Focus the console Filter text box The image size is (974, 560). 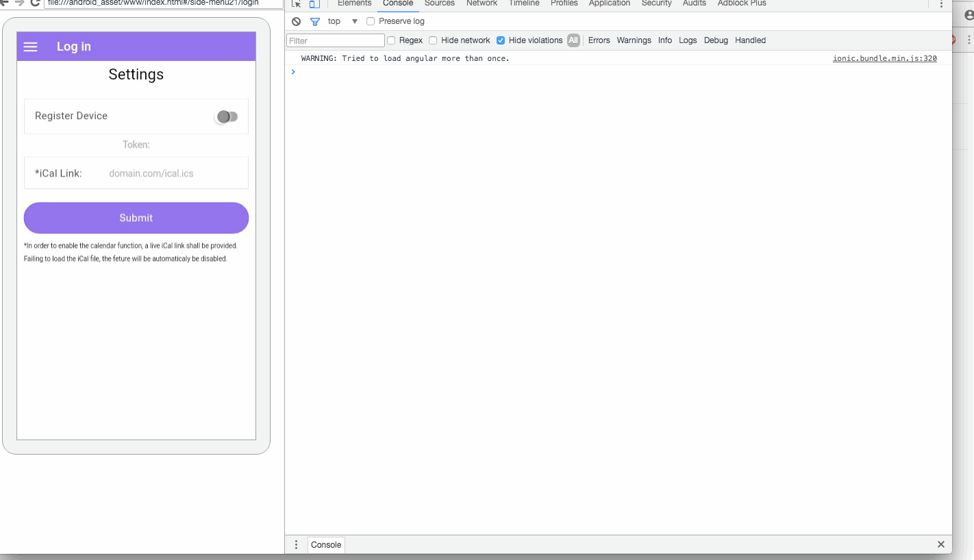click(x=336, y=40)
